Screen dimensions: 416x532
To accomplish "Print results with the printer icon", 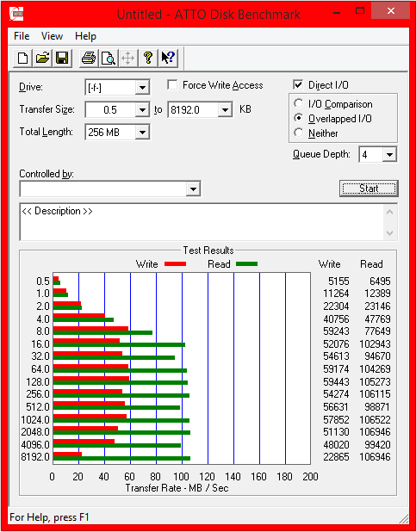I will point(89,58).
